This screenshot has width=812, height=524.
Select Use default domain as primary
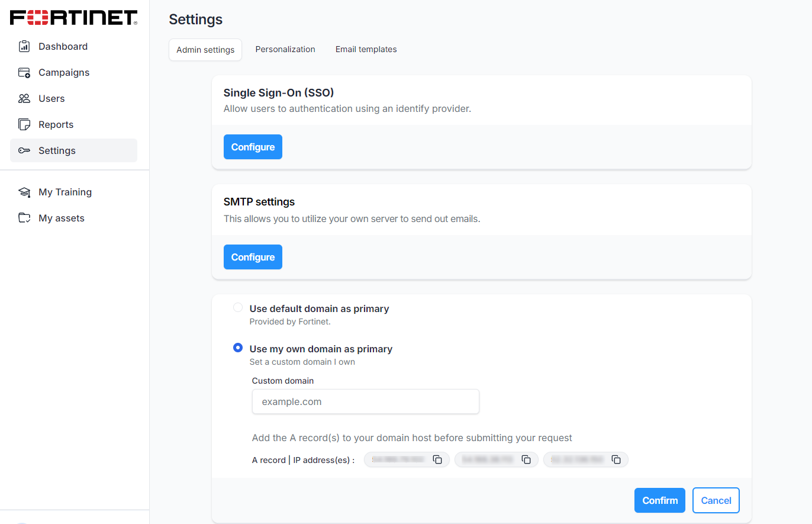[238, 307]
